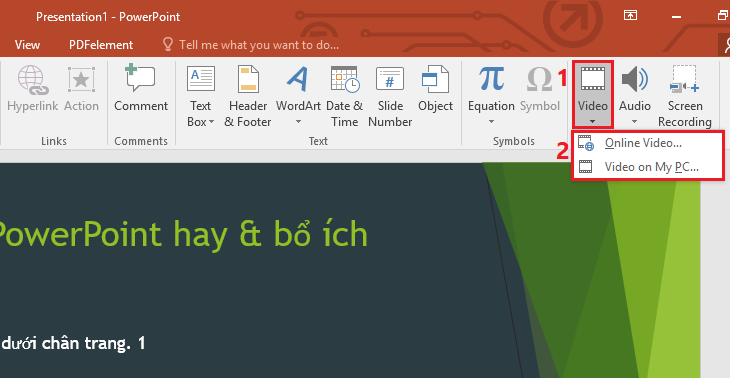Add a new Comment
Image resolution: width=730 pixels, height=378 pixels.
pos(141,88)
